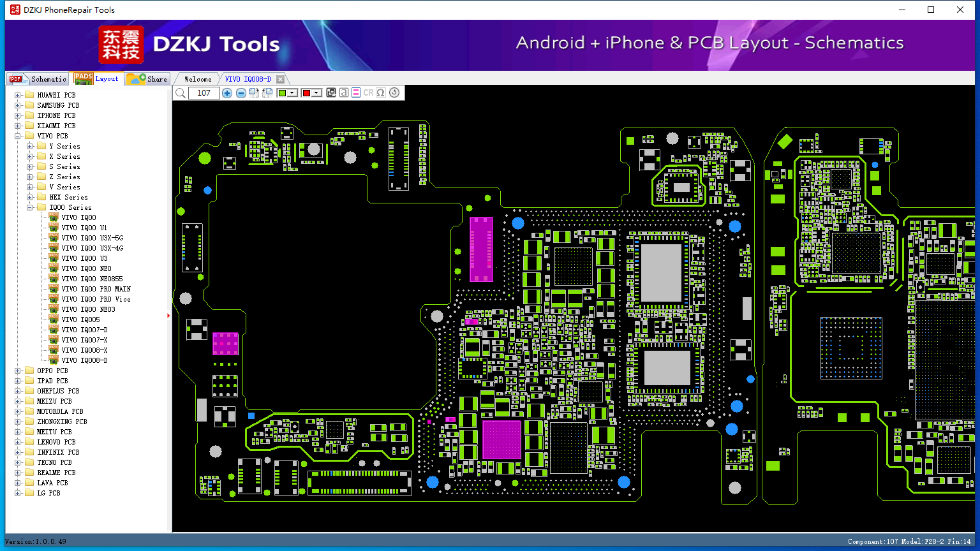Screen dimensions: 980x551
Task: Click the magnifier search icon in layout toolbar
Action: click(181, 93)
